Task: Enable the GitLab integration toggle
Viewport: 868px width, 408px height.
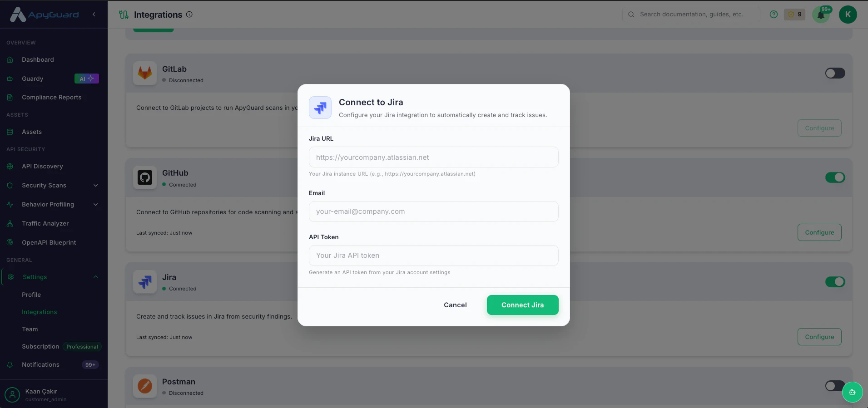Action: pos(835,73)
